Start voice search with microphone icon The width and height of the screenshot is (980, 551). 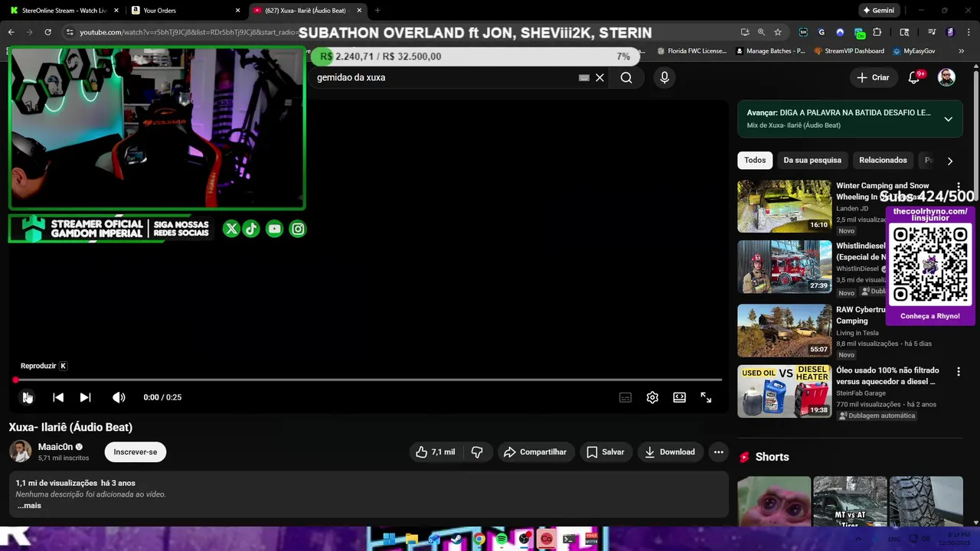coord(665,77)
